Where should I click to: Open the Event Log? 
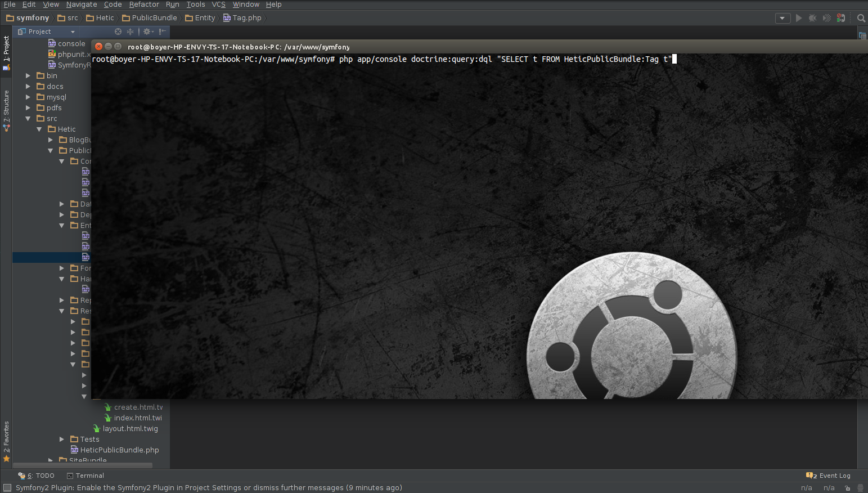point(828,476)
